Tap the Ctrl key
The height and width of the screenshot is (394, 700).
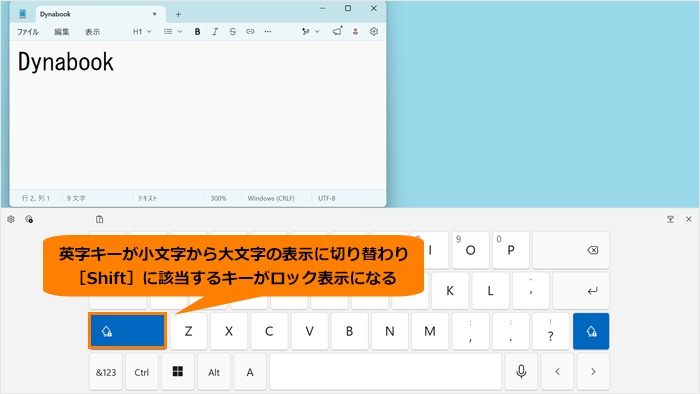142,372
